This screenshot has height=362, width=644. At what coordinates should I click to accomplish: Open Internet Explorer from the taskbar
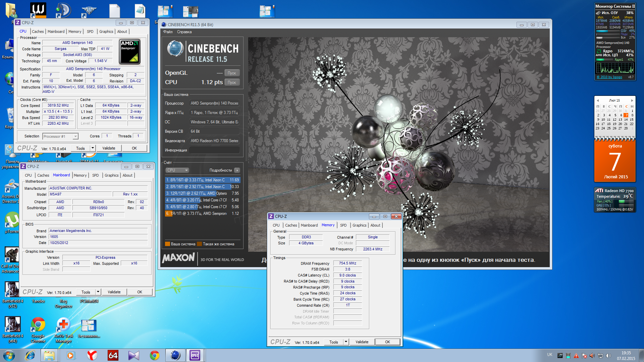(30, 355)
